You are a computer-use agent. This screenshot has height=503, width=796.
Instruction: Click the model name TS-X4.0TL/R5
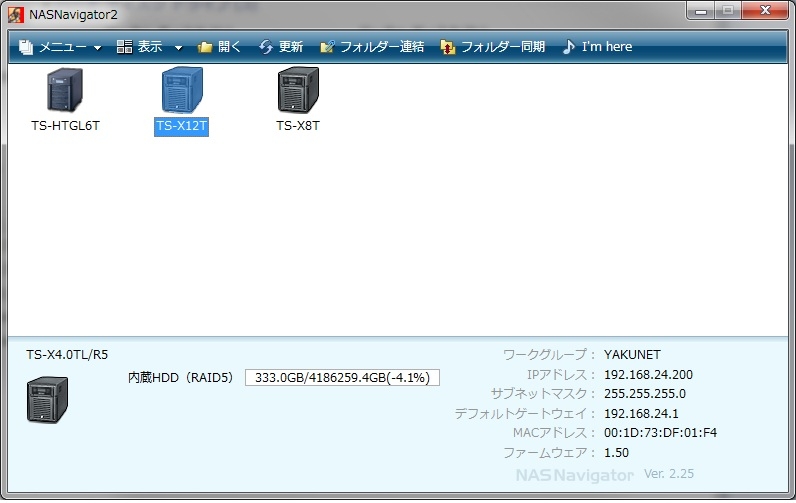pos(67,355)
